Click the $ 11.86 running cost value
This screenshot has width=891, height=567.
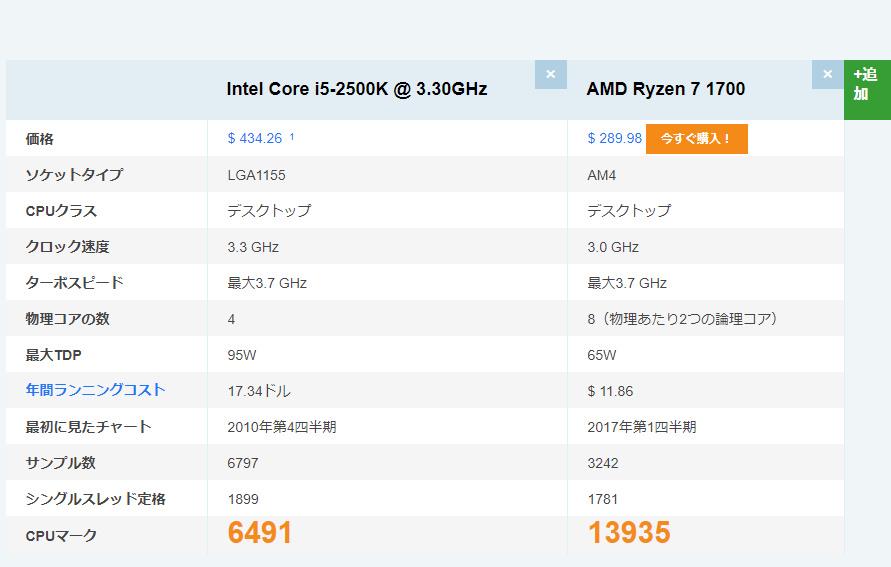pyautogui.click(x=610, y=391)
